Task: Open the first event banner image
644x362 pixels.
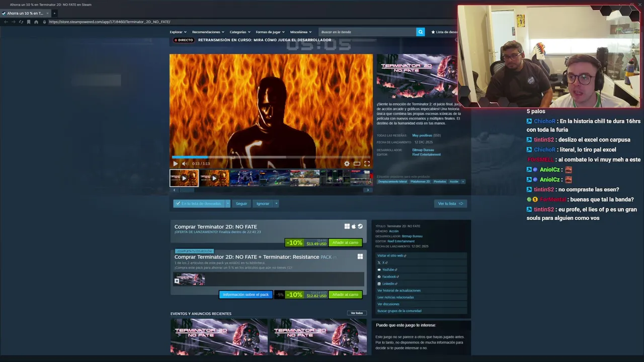Action: click(x=219, y=337)
